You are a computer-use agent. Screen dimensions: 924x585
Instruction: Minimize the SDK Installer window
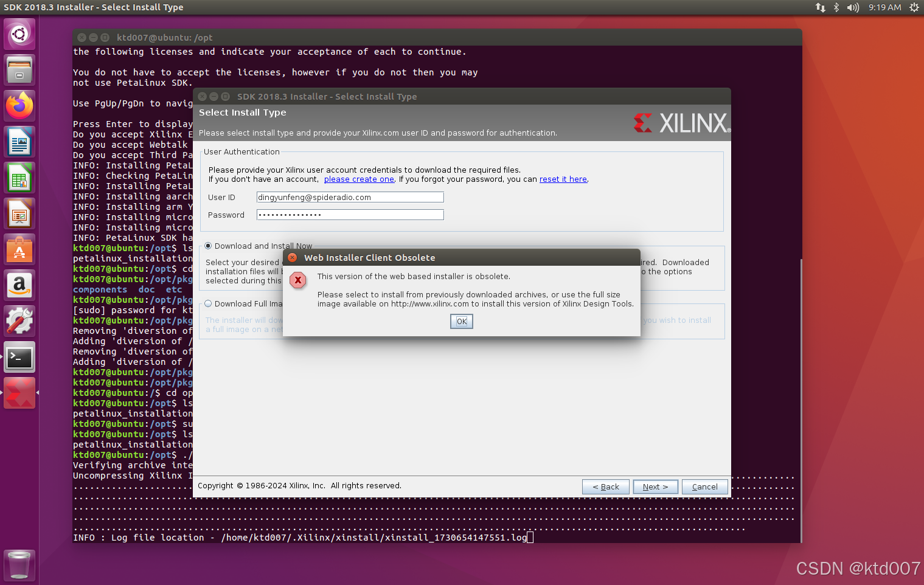pos(214,97)
